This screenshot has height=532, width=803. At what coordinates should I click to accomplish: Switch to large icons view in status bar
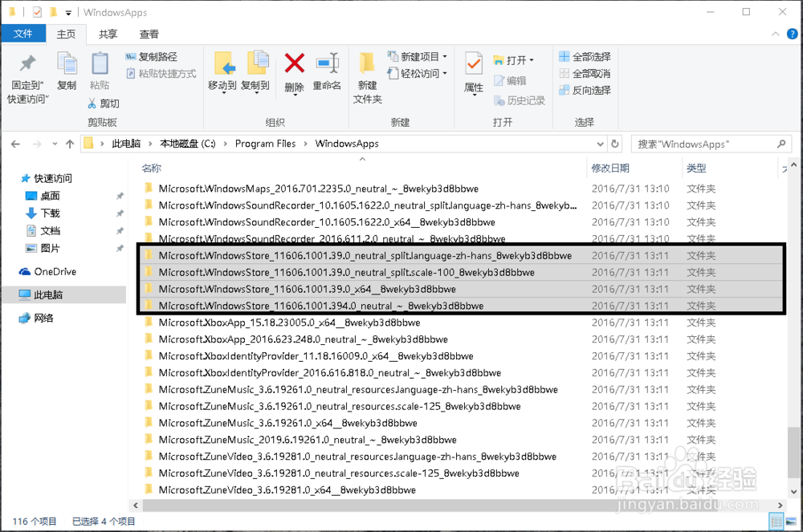(x=791, y=522)
